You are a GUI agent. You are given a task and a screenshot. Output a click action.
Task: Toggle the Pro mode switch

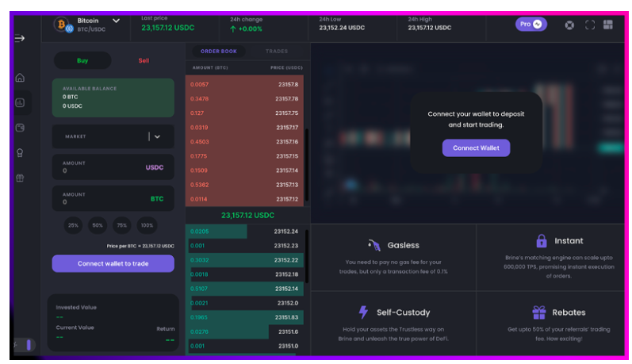[x=530, y=24]
